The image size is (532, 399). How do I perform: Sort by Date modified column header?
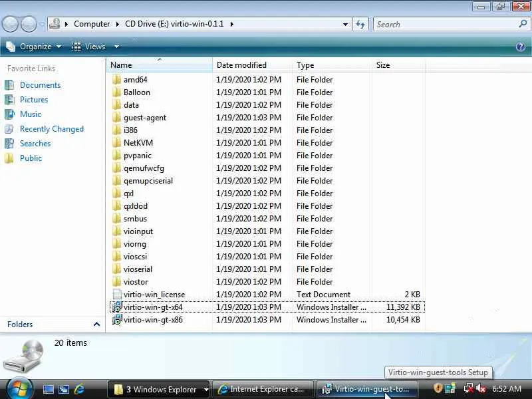pyautogui.click(x=253, y=65)
